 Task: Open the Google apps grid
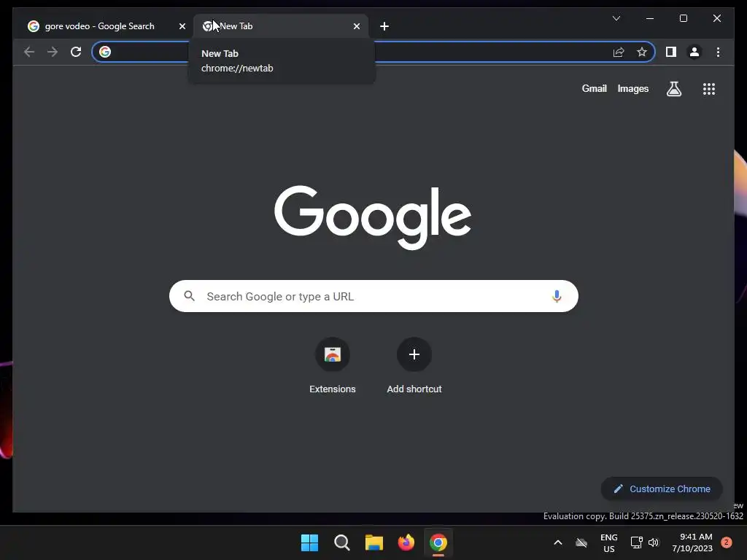pyautogui.click(x=709, y=88)
